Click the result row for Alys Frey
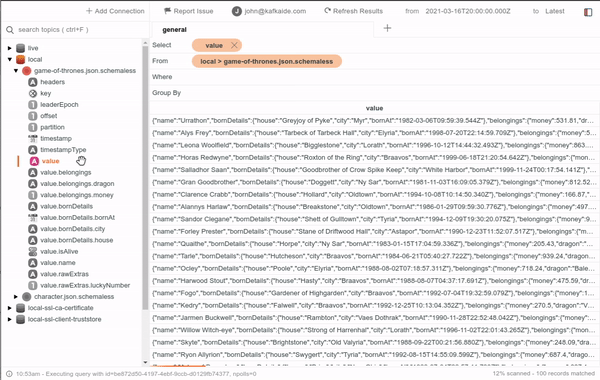The width and height of the screenshot is (600, 380). pos(374,133)
